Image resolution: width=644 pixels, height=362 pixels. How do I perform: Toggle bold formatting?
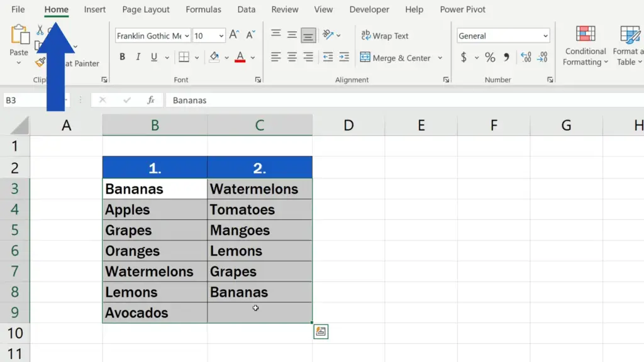point(121,57)
